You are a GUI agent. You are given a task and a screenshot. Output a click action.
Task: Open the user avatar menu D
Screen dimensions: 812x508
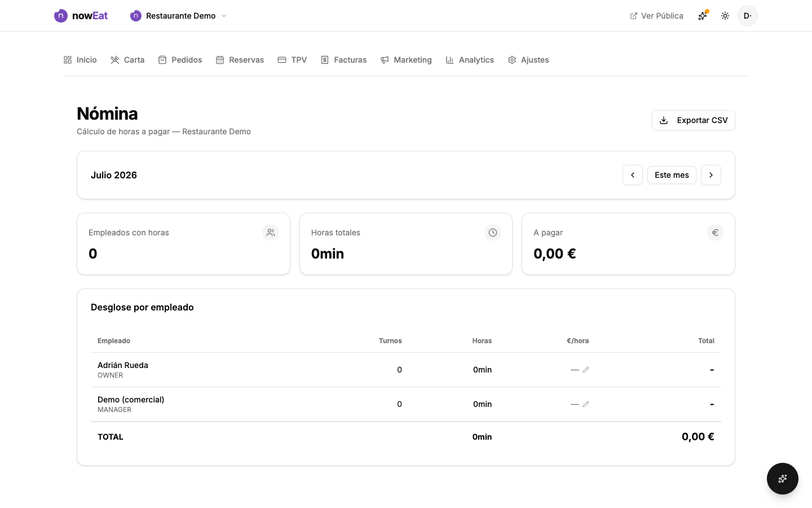748,16
